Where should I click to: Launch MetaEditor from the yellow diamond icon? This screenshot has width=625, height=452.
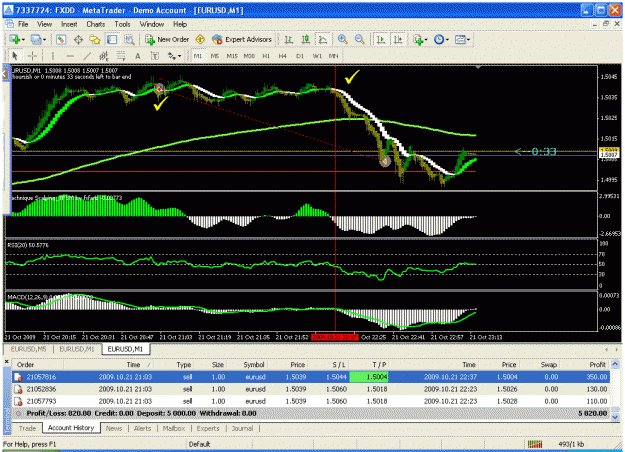[200, 39]
